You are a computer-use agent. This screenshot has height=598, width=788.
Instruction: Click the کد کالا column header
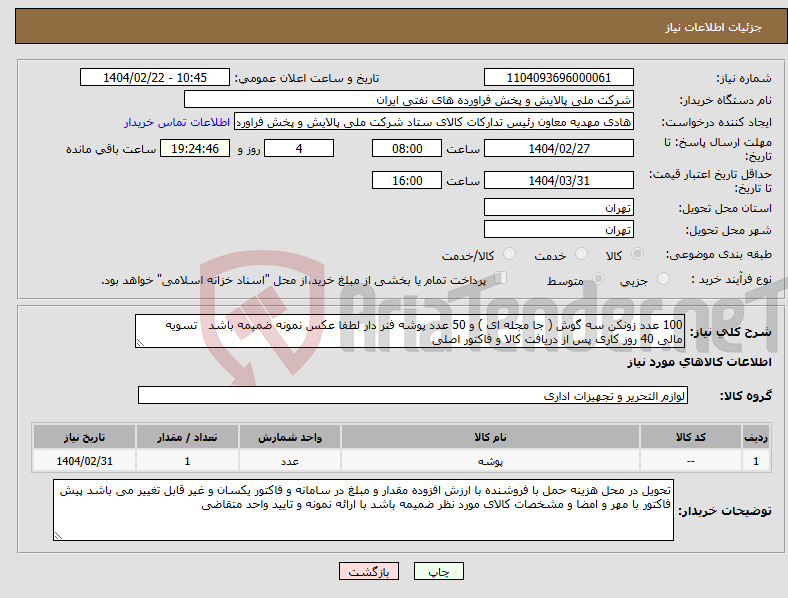tap(691, 437)
